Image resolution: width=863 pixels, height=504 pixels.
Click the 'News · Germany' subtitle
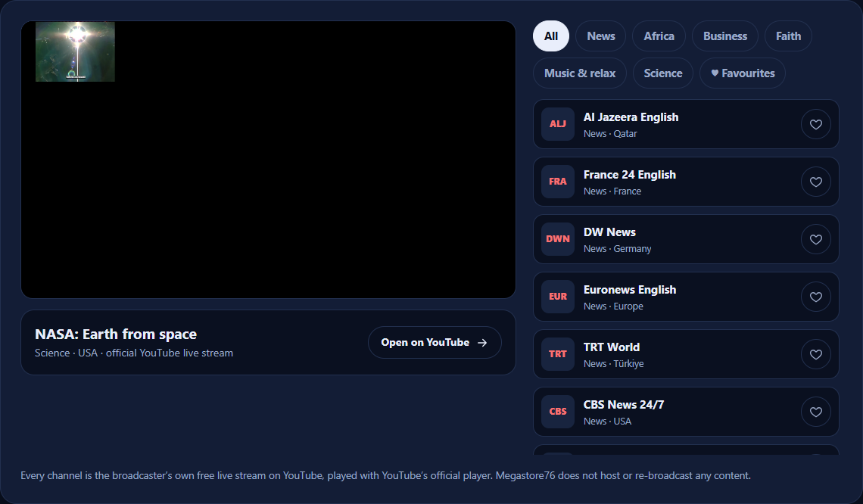tap(617, 249)
